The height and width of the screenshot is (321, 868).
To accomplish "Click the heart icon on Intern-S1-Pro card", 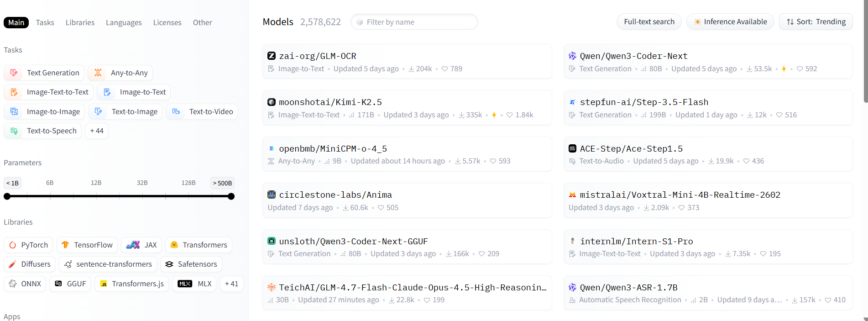I will [x=763, y=254].
